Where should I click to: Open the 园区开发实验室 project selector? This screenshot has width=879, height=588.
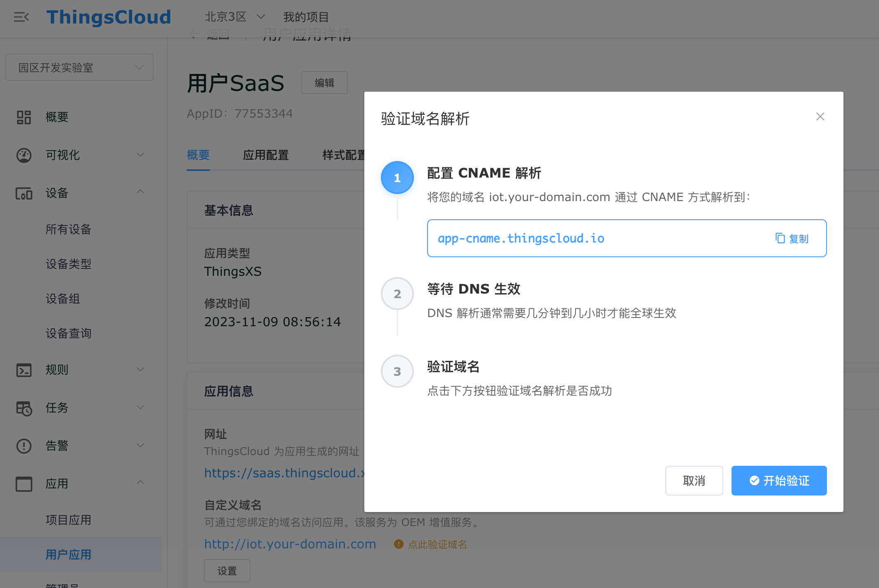click(79, 68)
